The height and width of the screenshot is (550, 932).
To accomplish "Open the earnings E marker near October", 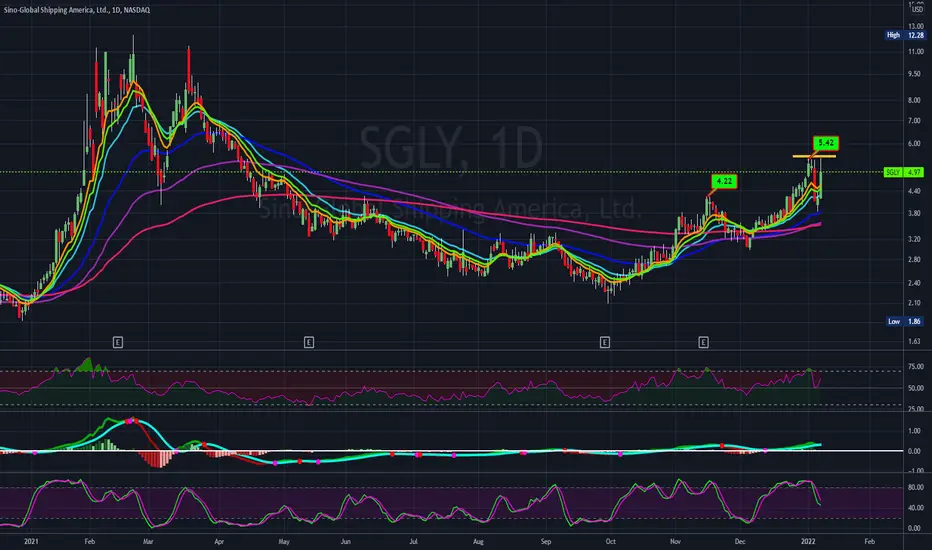I will 604,342.
